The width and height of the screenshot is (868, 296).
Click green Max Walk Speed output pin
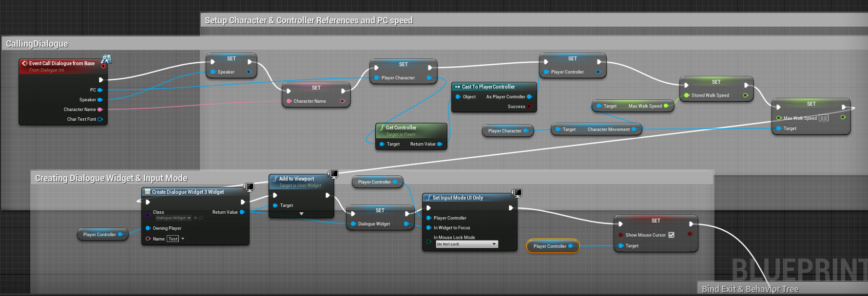666,106
